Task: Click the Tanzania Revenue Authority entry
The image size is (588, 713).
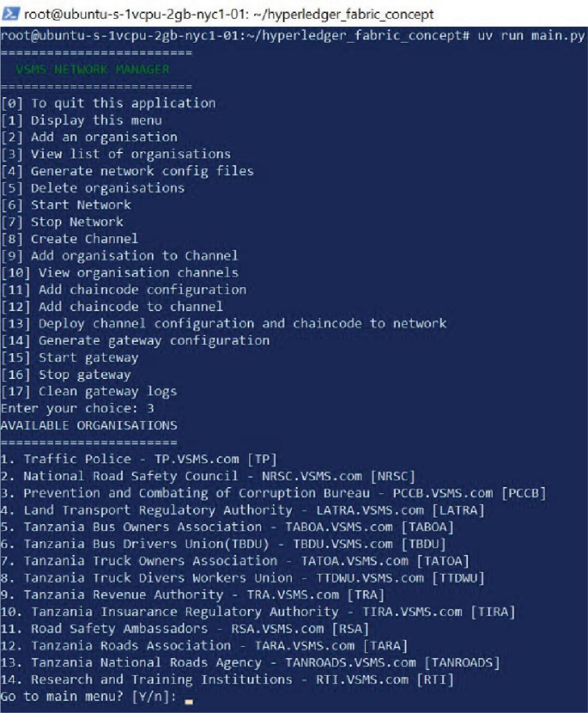Action: (x=192, y=594)
